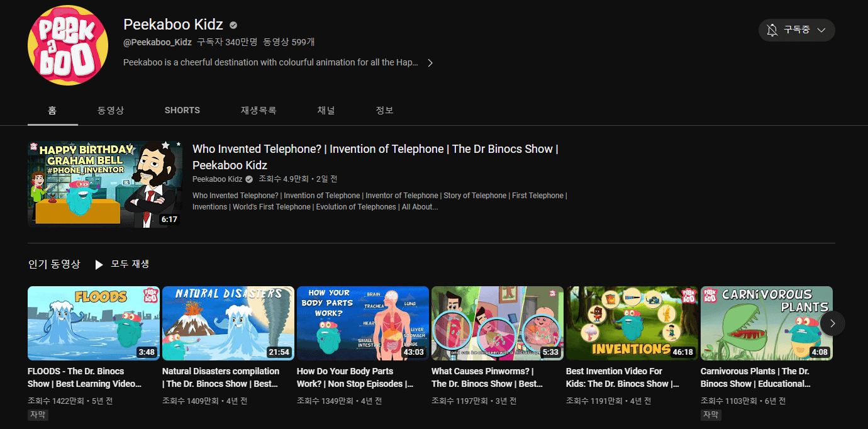Viewport: 868px width, 429px height.
Task: Click the 구독자 340만명 subscriber count
Action: click(x=228, y=42)
